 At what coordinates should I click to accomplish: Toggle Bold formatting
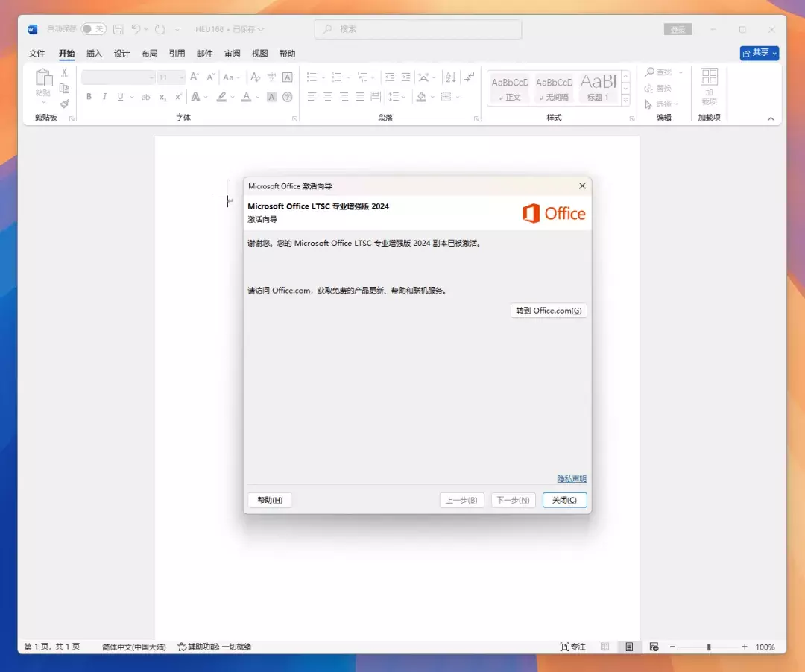89,97
